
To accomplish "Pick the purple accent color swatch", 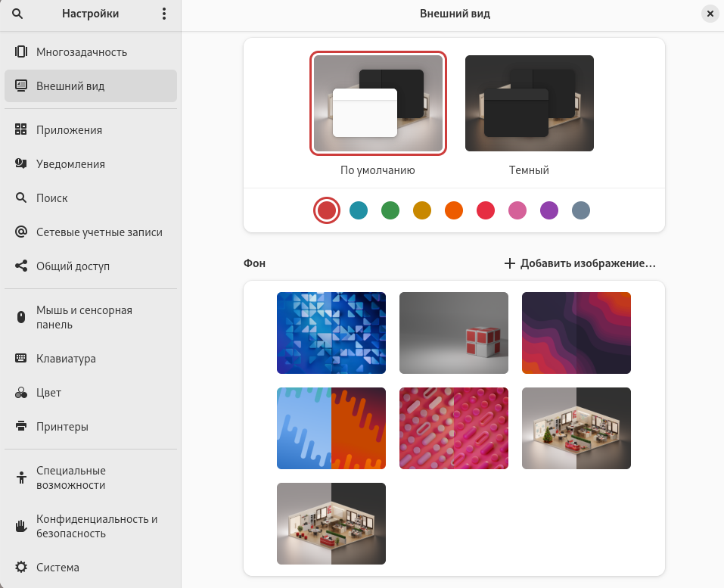I will pyautogui.click(x=549, y=210).
